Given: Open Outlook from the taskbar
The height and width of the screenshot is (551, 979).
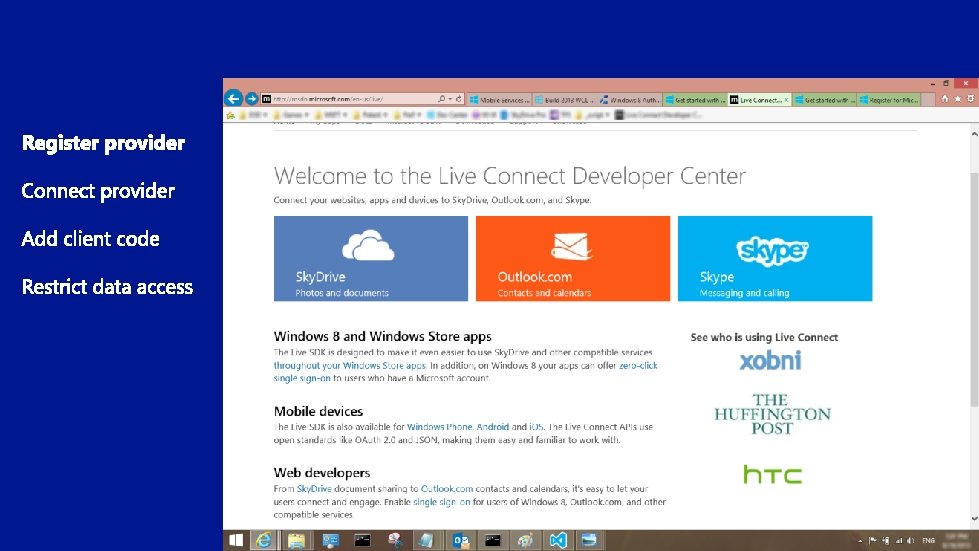Looking at the screenshot, I should click(461, 540).
